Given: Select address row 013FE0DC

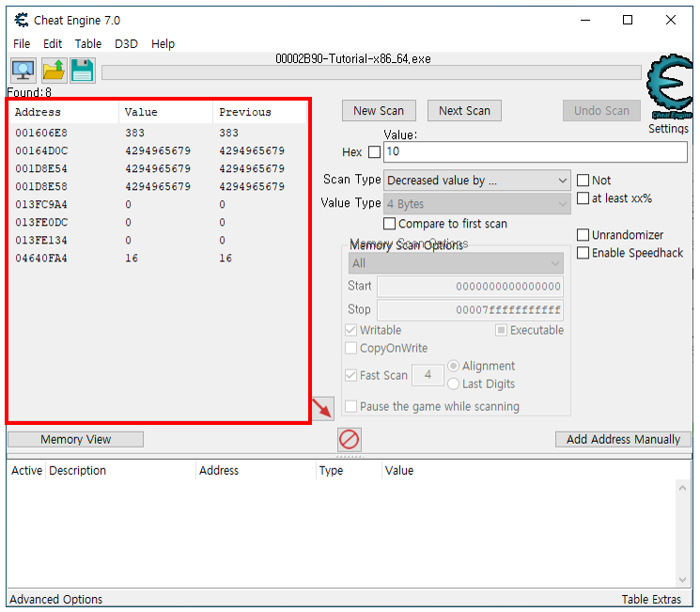Looking at the screenshot, I should click(x=159, y=222).
